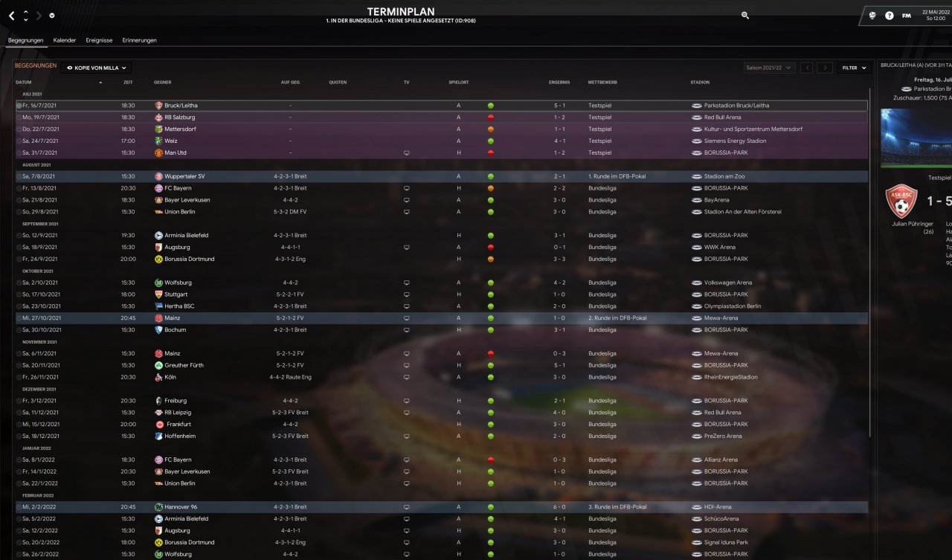Open the navigation history dropdown arrow

pos(52,16)
